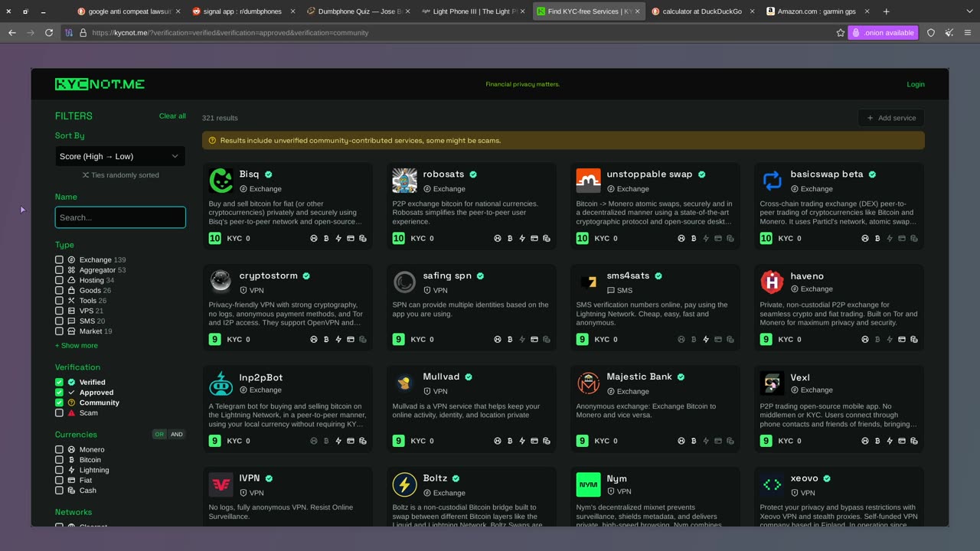Click the plus icon in Add service

[x=870, y=118]
